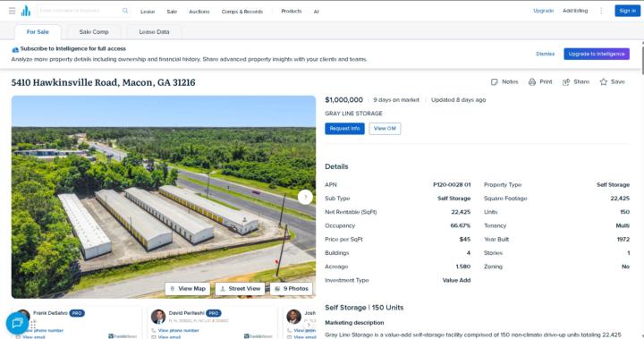Click Upgrade to Intelligence button
Viewport: 644px width, 339px height.
597,54
